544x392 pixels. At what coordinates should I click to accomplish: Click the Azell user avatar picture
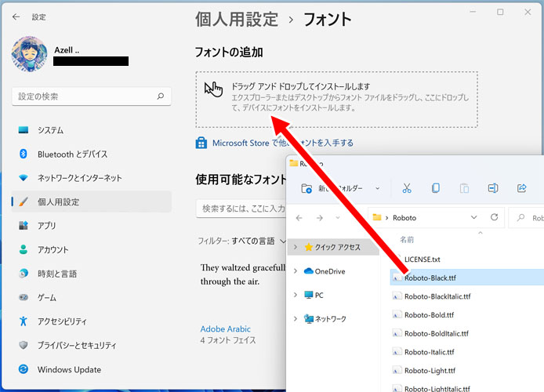point(30,54)
